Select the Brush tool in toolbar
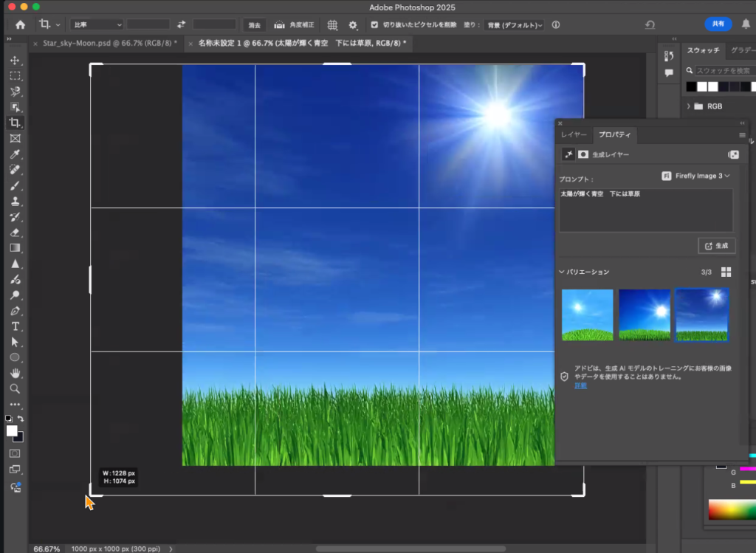Viewport: 756px width, 553px height. click(15, 185)
